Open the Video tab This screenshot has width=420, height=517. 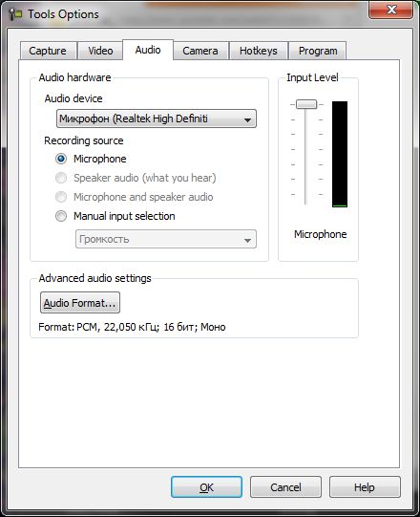(100, 51)
